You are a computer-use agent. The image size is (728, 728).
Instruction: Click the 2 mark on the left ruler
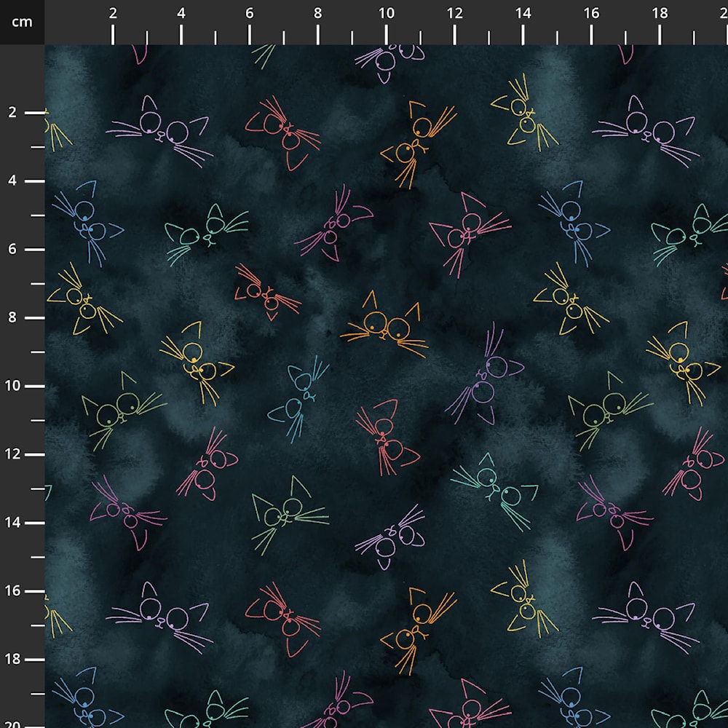[13, 112]
